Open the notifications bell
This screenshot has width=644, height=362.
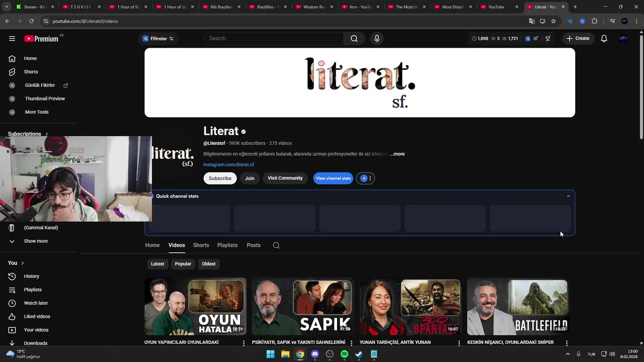(604, 39)
